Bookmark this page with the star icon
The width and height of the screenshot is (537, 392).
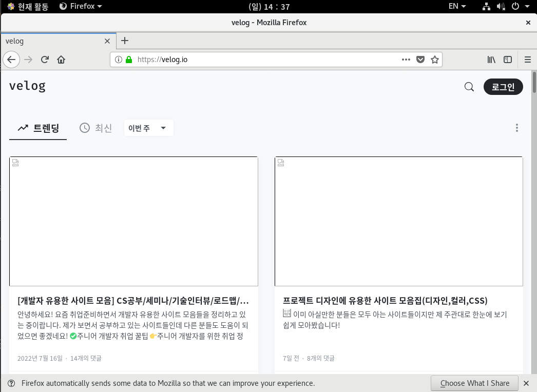point(435,60)
